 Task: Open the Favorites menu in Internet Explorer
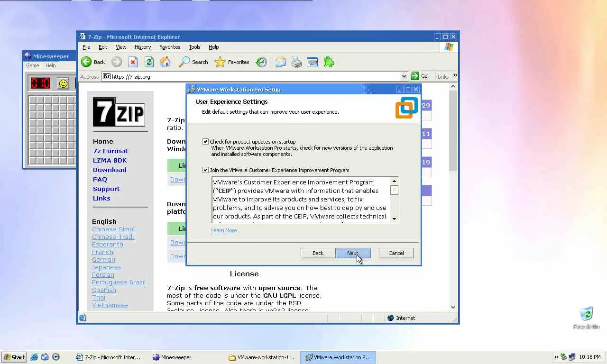tap(170, 47)
